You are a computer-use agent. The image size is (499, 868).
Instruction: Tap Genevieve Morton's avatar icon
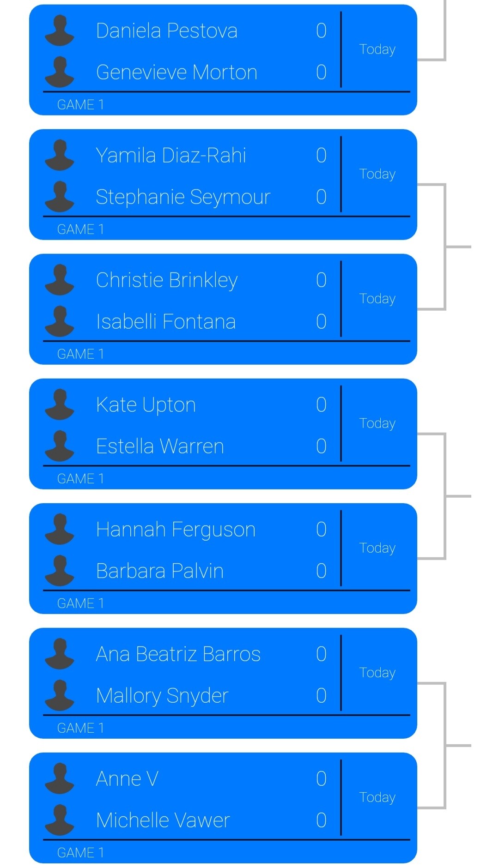[60, 72]
